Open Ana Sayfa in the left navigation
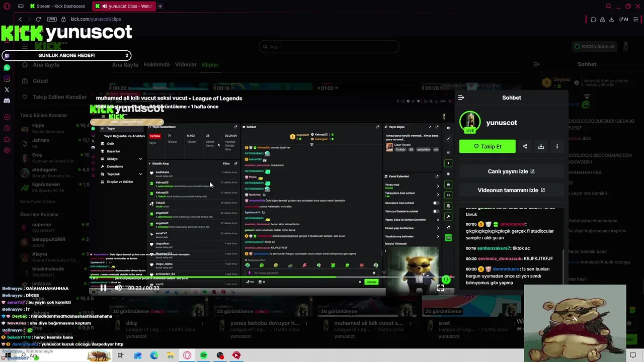 point(40,65)
